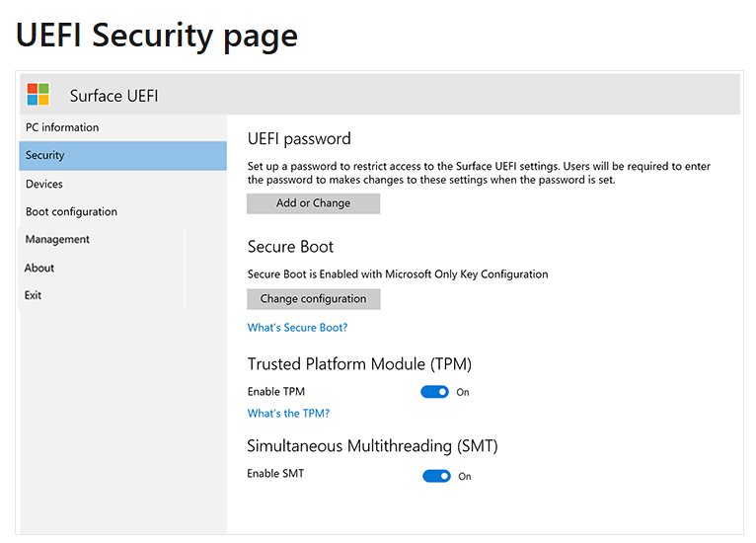Viewport: 756px width, 543px height.
Task: Click the Secure Boot is Enabled status text
Action: [x=398, y=274]
